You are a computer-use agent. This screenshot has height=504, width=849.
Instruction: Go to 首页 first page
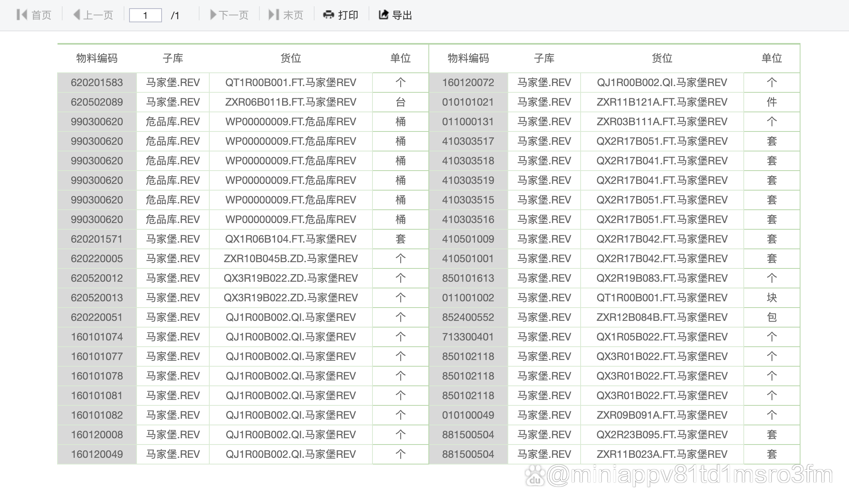pyautogui.click(x=41, y=15)
